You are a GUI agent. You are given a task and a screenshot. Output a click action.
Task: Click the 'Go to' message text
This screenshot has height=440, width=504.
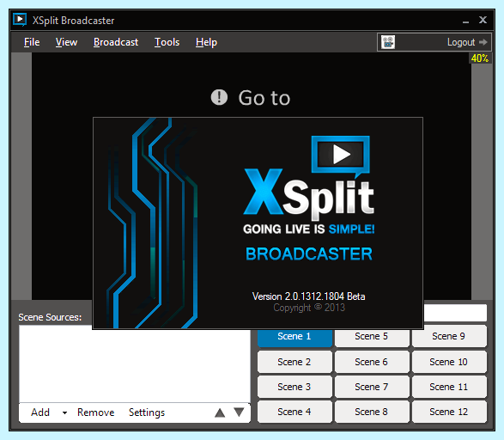(x=264, y=98)
